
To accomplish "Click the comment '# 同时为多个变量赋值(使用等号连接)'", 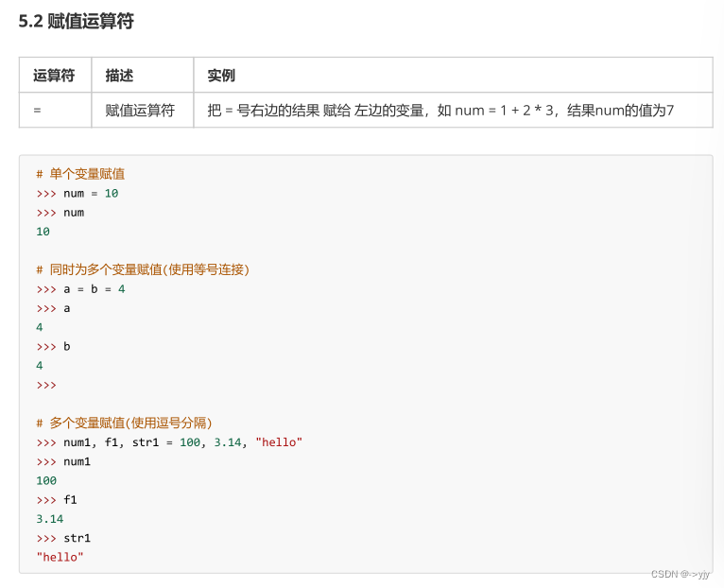I will (x=143, y=269).
